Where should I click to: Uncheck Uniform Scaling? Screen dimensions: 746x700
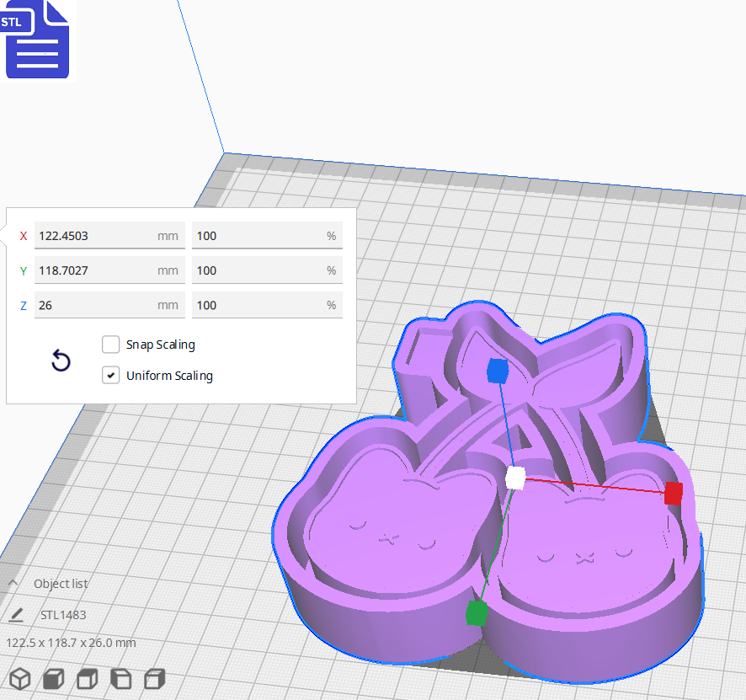pos(110,375)
